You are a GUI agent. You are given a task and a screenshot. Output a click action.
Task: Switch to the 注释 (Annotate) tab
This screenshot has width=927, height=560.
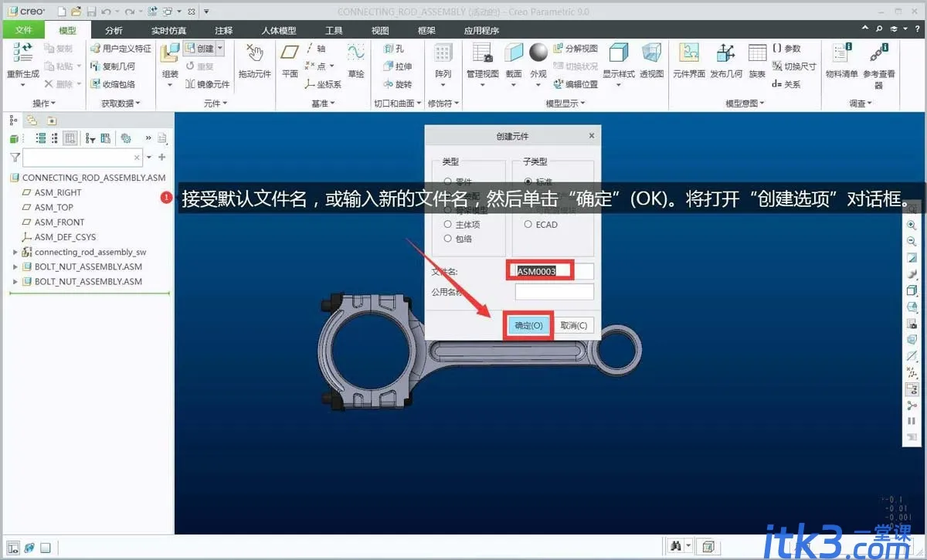pyautogui.click(x=223, y=30)
